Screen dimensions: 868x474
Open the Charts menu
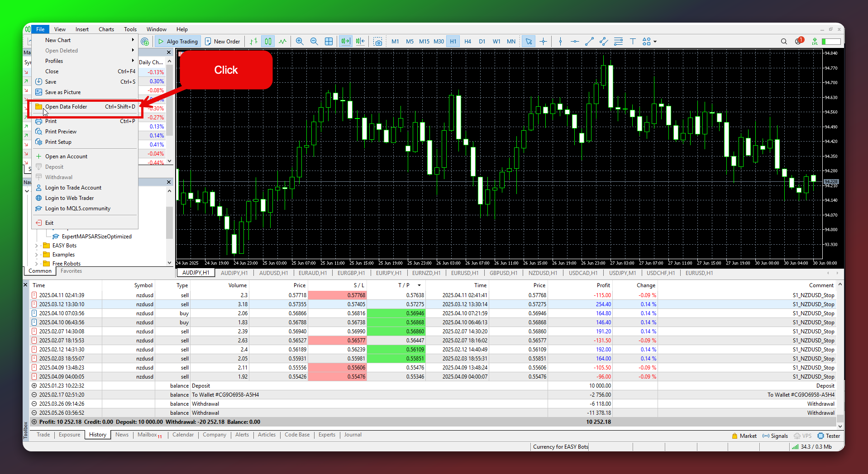click(x=106, y=29)
